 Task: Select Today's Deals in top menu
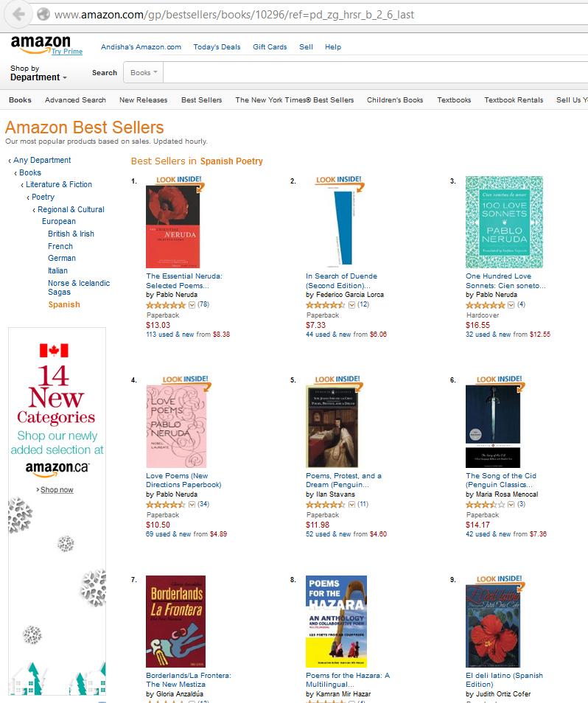217,47
